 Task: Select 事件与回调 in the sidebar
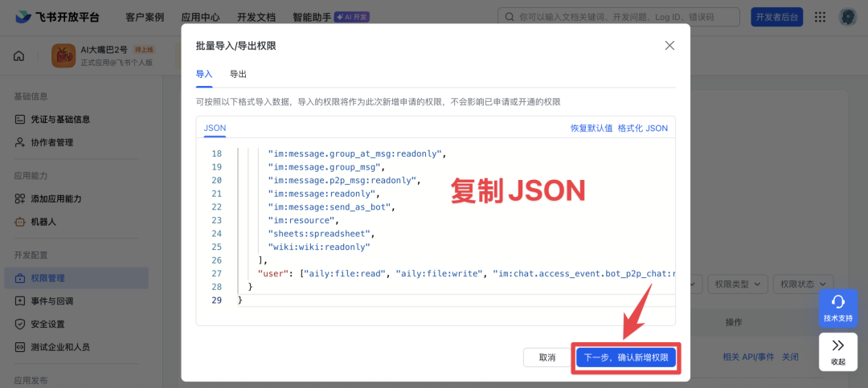[x=51, y=301]
